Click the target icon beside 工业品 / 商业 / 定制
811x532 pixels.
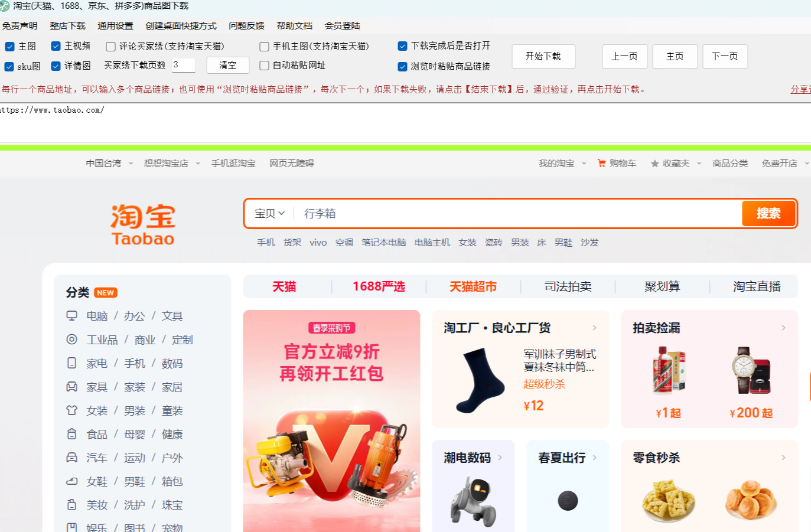point(72,340)
